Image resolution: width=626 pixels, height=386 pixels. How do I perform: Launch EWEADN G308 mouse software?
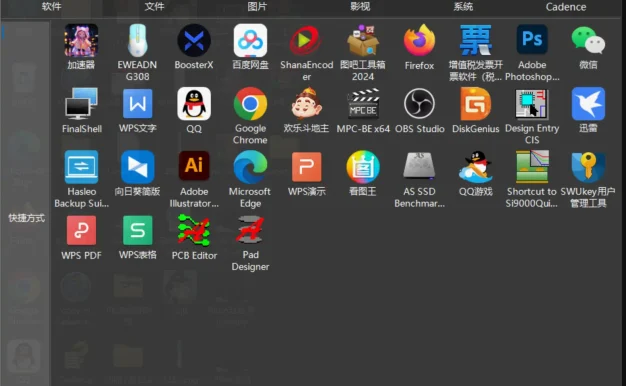coord(137,41)
